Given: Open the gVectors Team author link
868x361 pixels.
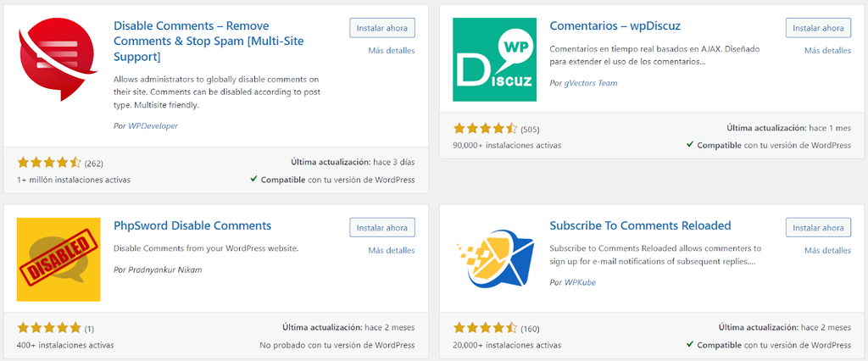Looking at the screenshot, I should click(590, 83).
